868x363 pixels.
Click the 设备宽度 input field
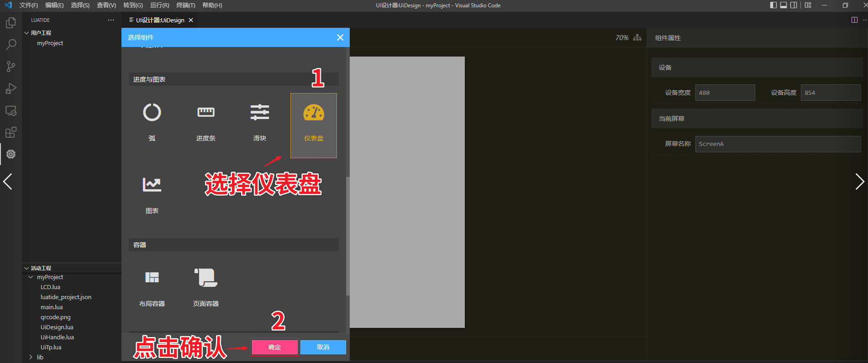[x=725, y=93]
